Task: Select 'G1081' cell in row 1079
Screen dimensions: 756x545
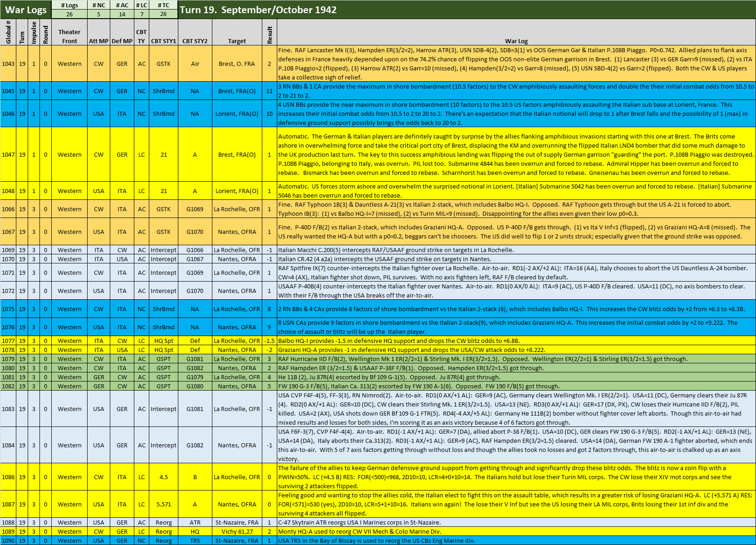Action: [195, 359]
